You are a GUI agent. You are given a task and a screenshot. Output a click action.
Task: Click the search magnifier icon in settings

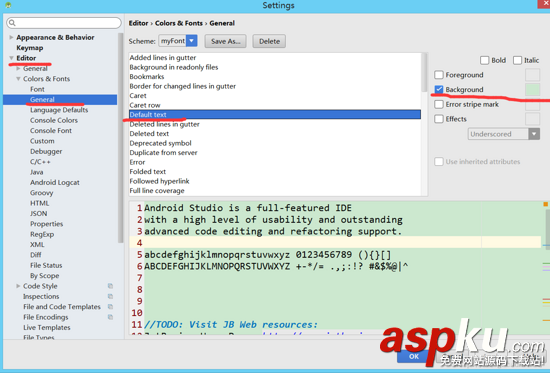[x=12, y=23]
